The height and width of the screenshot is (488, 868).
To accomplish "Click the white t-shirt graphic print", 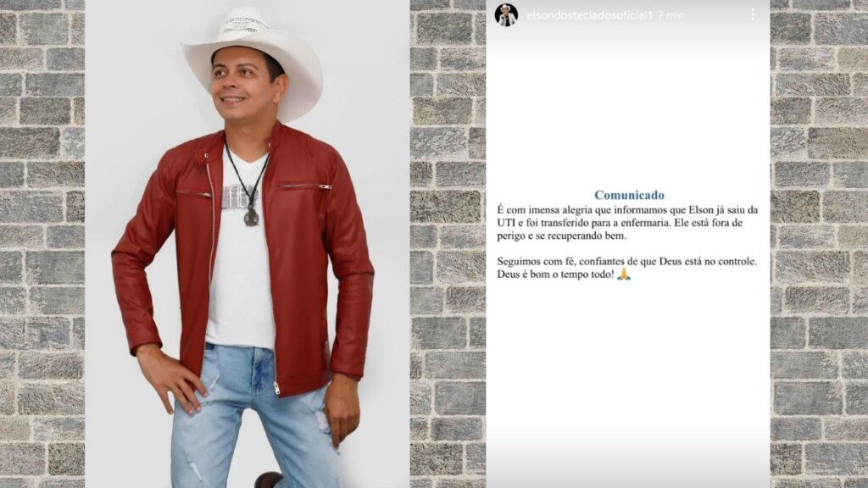I will 237,197.
